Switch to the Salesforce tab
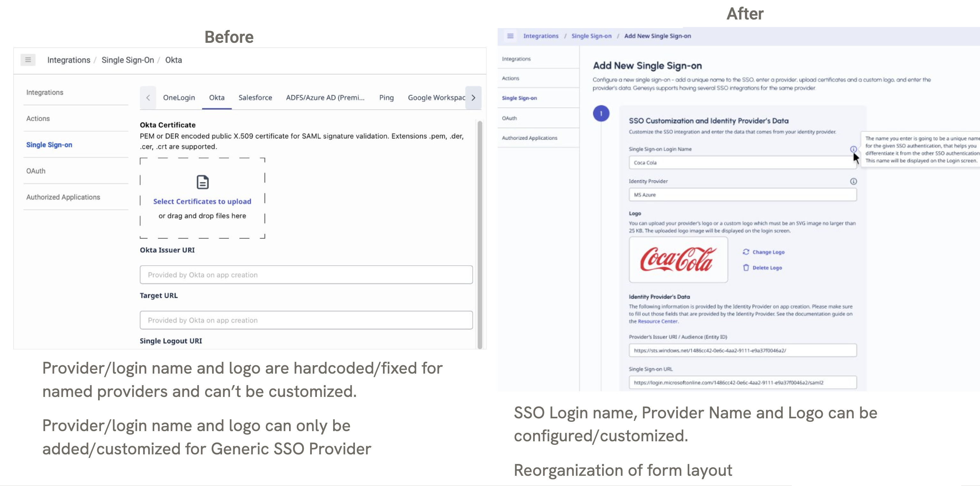This screenshot has height=486, width=980. click(x=255, y=98)
